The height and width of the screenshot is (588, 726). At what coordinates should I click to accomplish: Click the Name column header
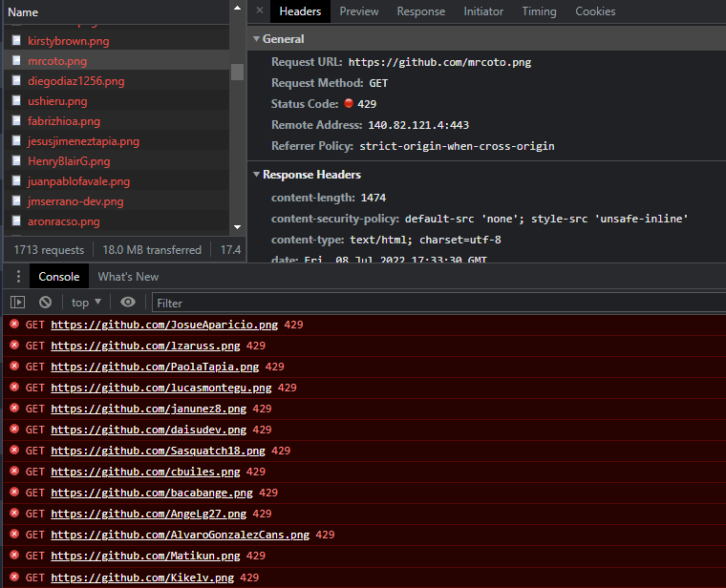pos(23,12)
